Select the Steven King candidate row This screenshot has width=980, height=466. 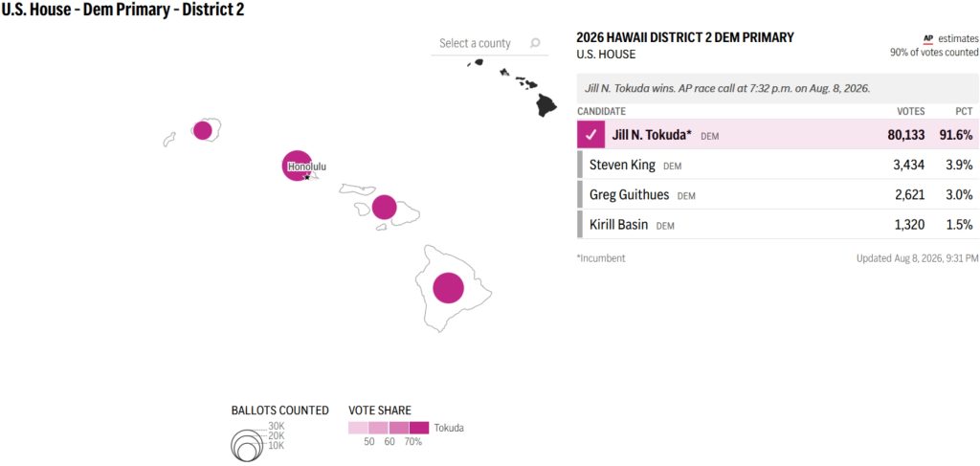(777, 165)
